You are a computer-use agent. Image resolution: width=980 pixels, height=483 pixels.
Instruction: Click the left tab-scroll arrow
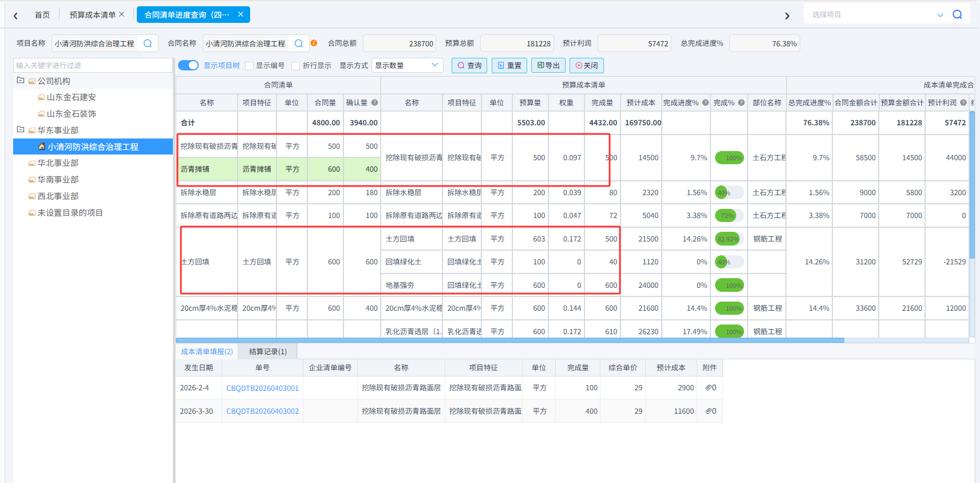tap(15, 15)
